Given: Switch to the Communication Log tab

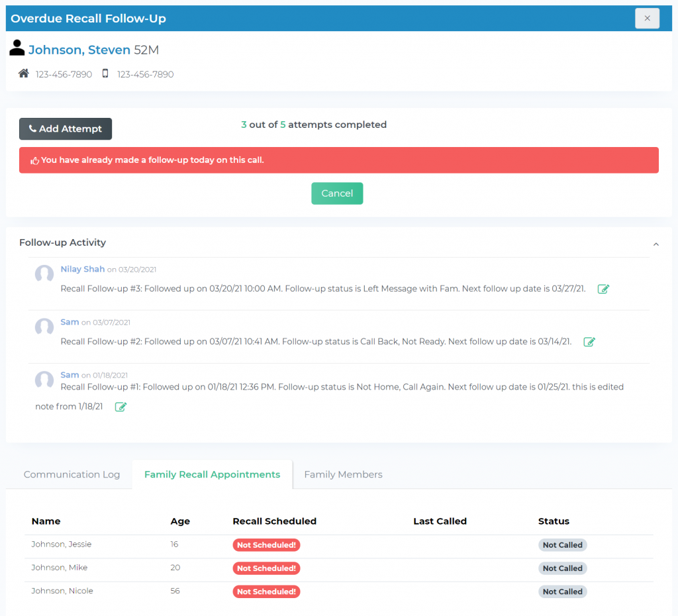Looking at the screenshot, I should pos(72,474).
